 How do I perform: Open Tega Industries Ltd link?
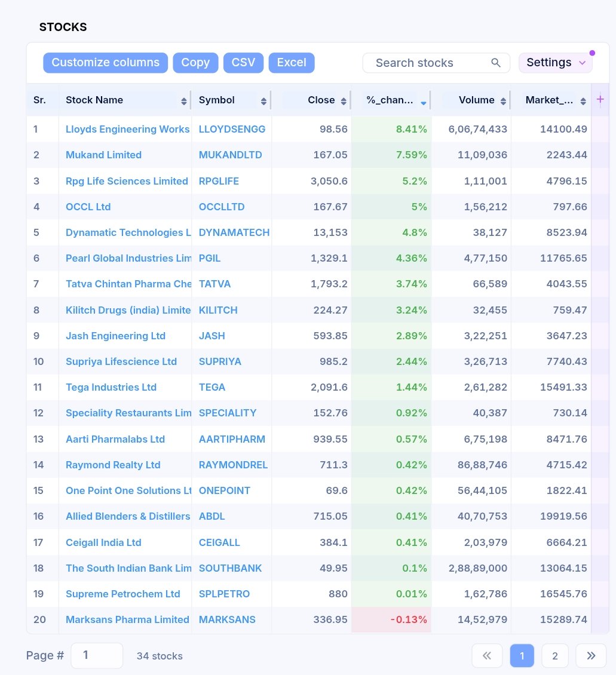111,388
